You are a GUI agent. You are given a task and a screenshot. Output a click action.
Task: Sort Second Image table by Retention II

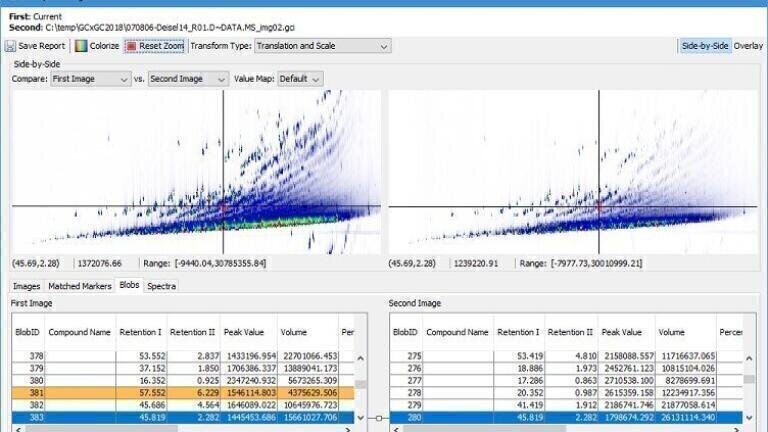coord(570,332)
